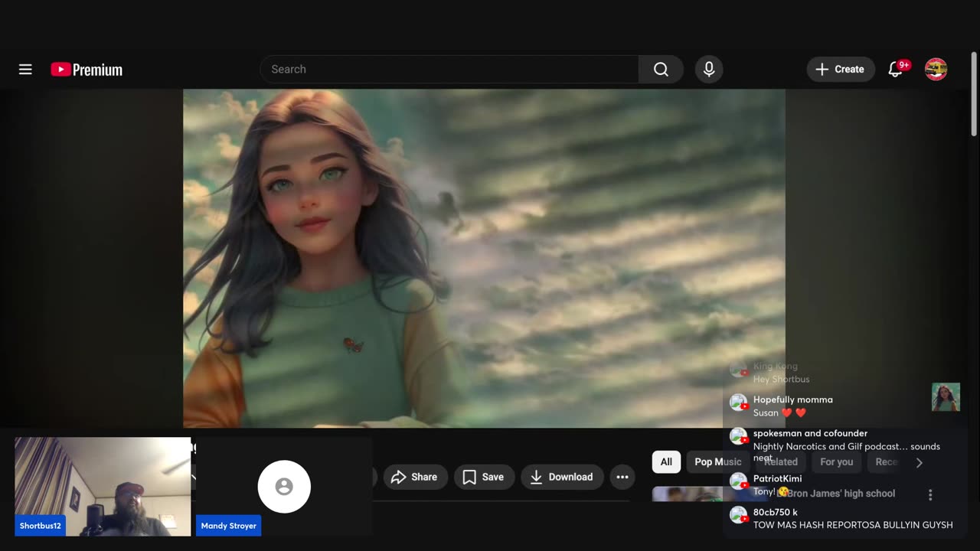Click 80cb750 k's chat avatar
980x551 pixels.
(738, 515)
